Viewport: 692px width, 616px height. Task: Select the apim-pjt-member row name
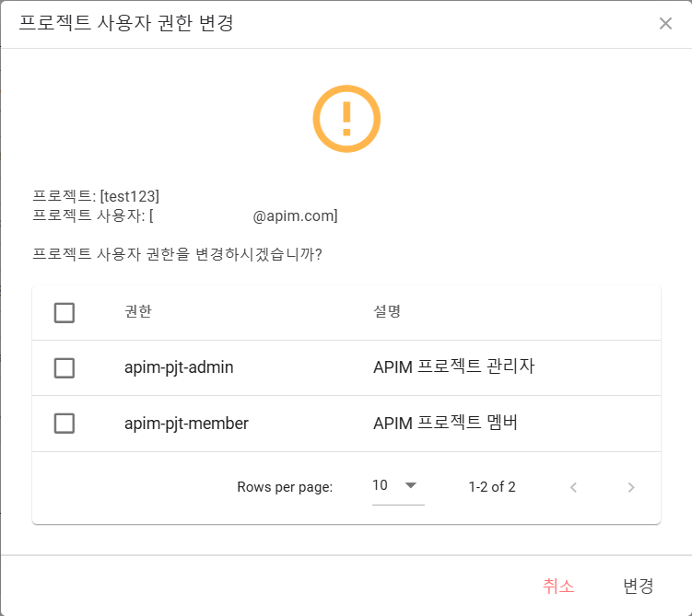pyautogui.click(x=186, y=424)
